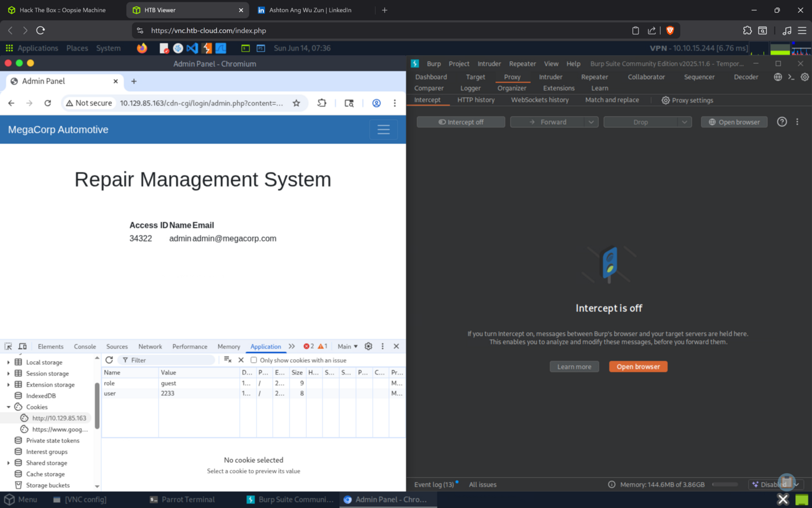Viewport: 812px width, 508px height.
Task: Open the Decoder tab in Burp
Action: (746, 77)
